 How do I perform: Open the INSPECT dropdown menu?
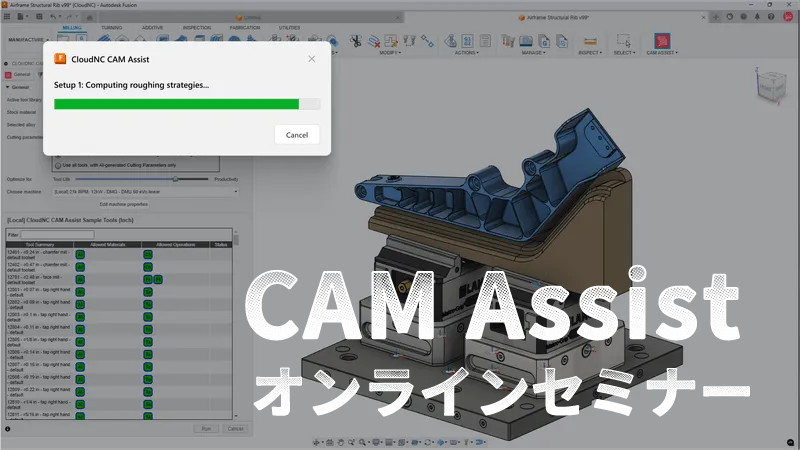(x=590, y=53)
